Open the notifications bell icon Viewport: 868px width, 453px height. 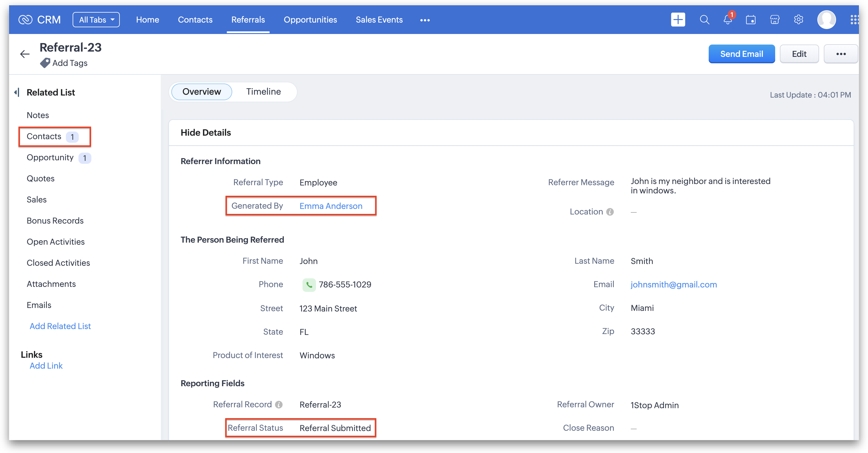pyautogui.click(x=727, y=20)
